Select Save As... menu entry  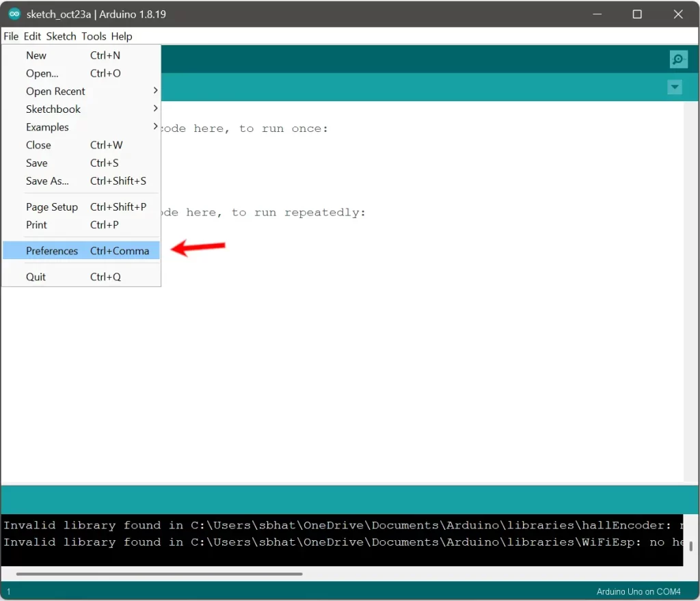coord(47,181)
